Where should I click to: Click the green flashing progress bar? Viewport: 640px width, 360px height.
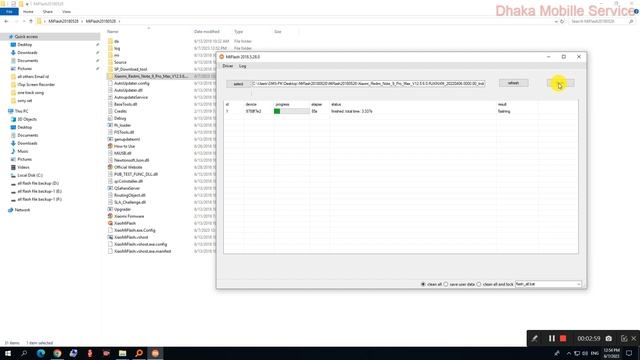[x=291, y=111]
